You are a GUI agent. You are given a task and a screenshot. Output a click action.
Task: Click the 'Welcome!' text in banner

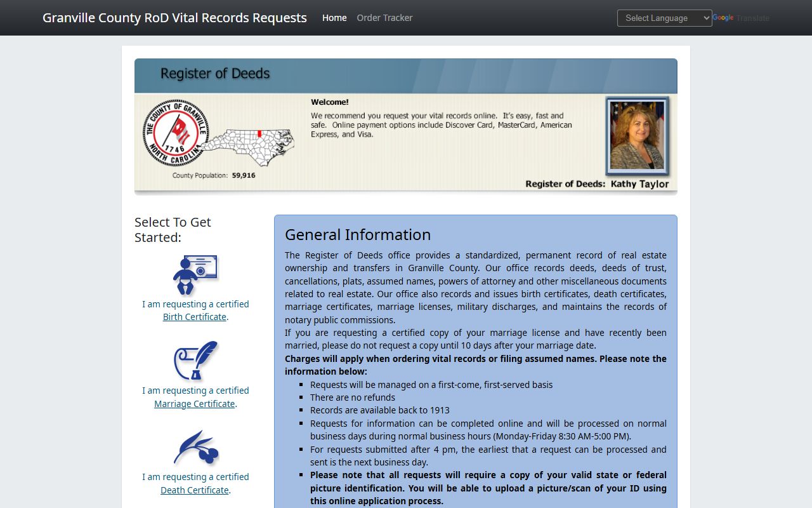(330, 102)
